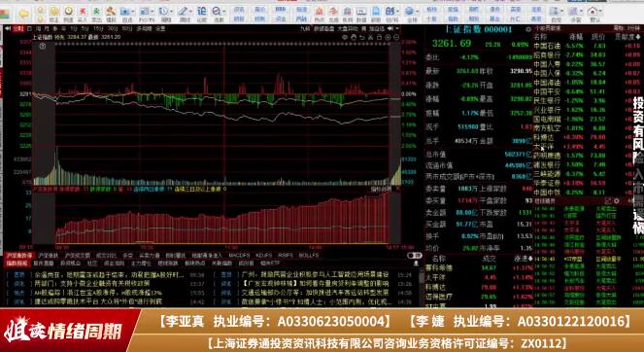Toggle the pill switch right of BOLLFS

click(415, 256)
